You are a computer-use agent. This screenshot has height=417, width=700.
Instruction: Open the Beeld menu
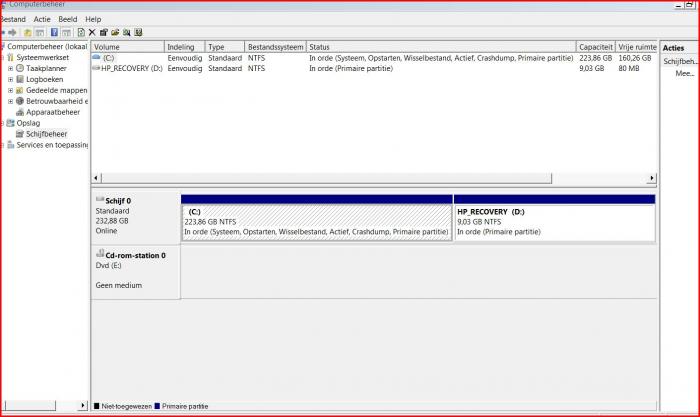(x=67, y=19)
